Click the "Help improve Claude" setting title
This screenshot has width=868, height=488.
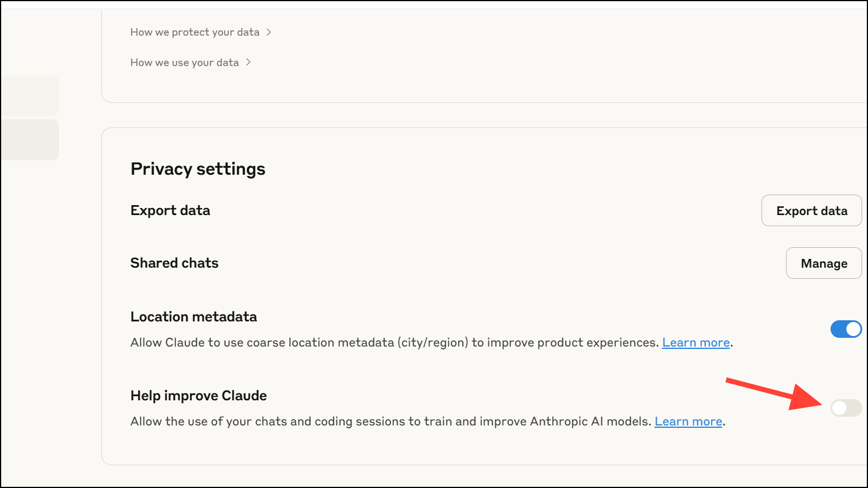pyautogui.click(x=198, y=396)
